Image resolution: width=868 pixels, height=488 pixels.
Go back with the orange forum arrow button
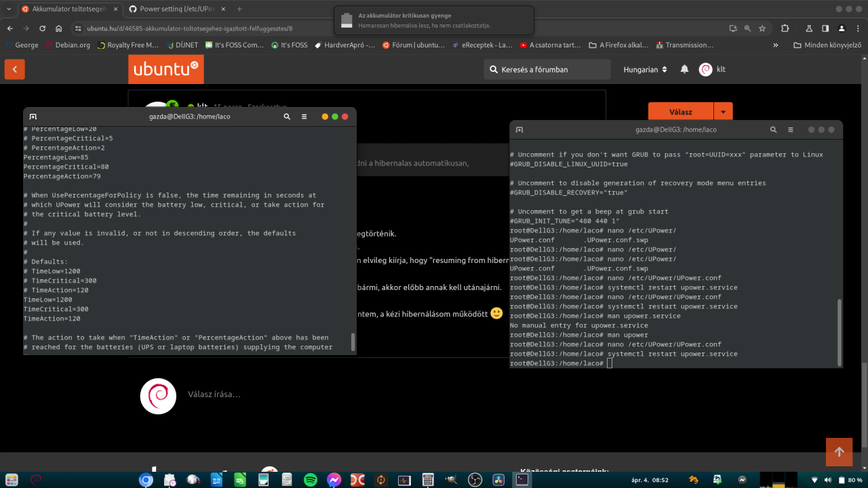click(x=14, y=69)
